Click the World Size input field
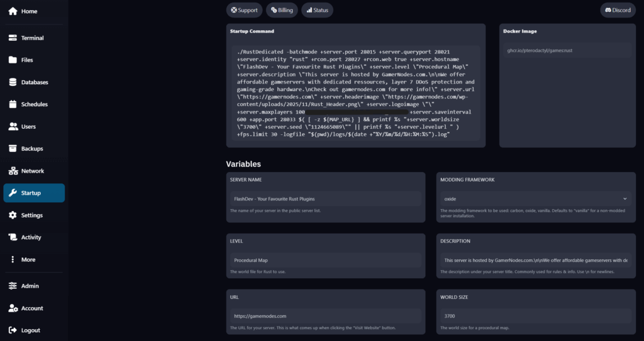 tap(535, 316)
